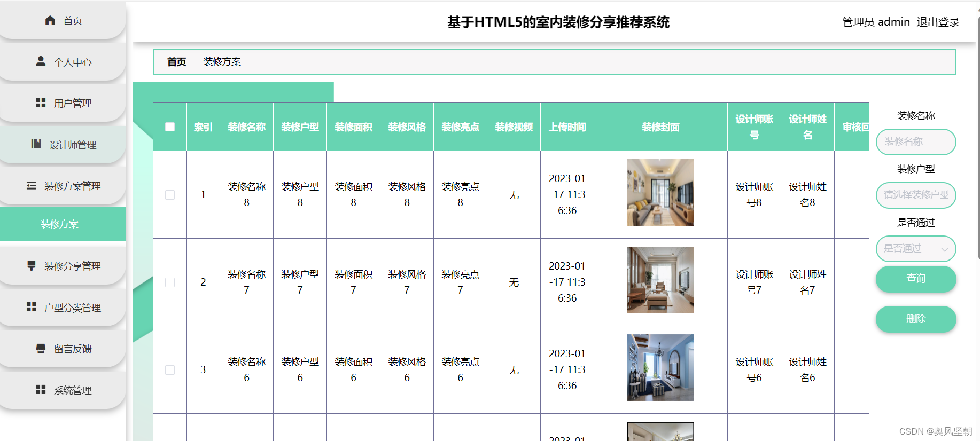Open the 首页 sidebar menu item
Image resolution: width=980 pixels, height=441 pixels.
pyautogui.click(x=63, y=20)
